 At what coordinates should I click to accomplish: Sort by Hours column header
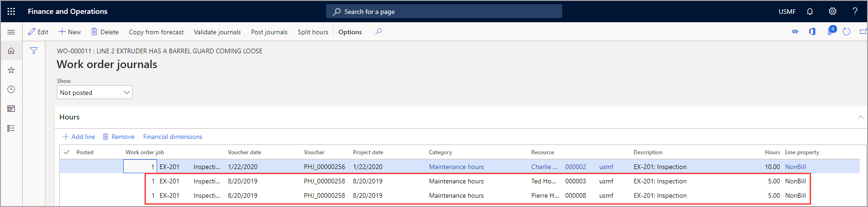772,152
